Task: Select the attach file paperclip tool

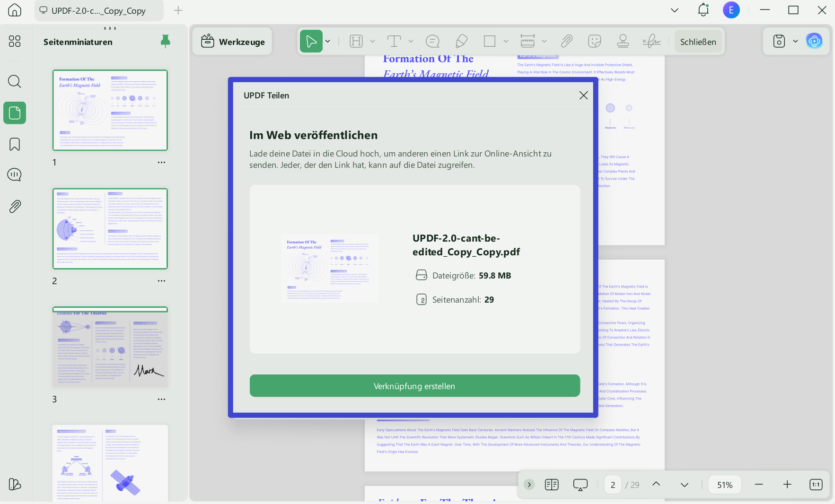Action: (566, 42)
